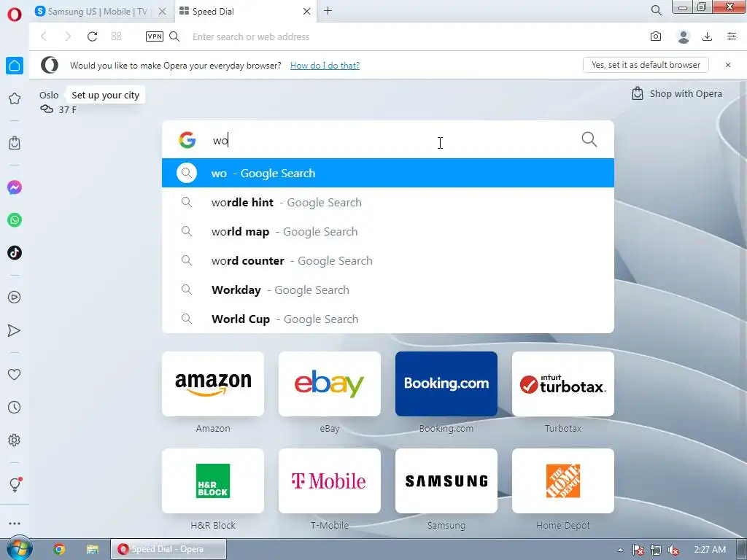Open the T-Mobile speed dial tile
The width and height of the screenshot is (747, 560).
point(330,481)
